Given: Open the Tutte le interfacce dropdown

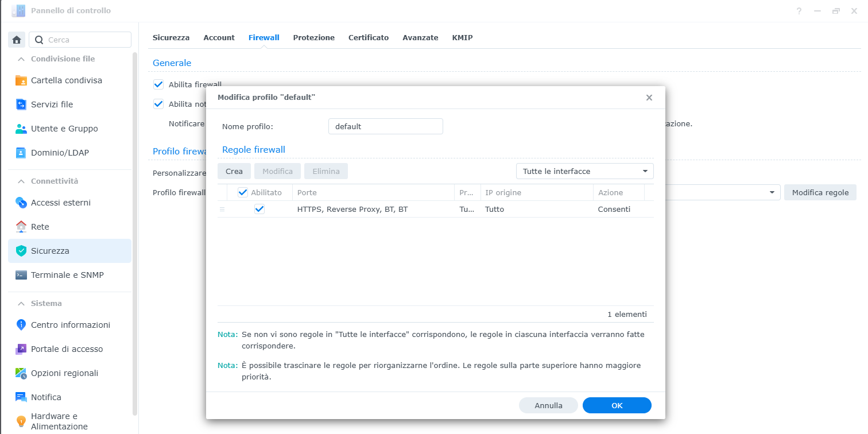Looking at the screenshot, I should tap(584, 171).
